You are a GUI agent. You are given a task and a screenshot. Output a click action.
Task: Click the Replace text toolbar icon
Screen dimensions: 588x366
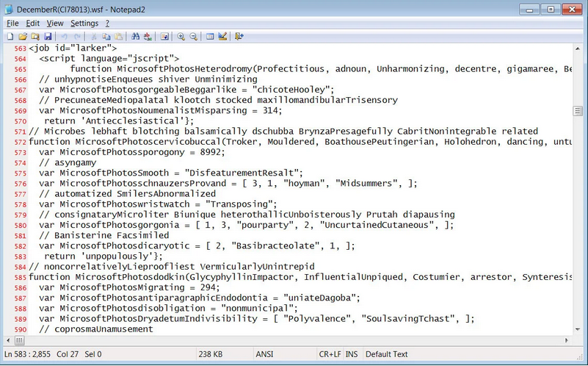tap(148, 36)
